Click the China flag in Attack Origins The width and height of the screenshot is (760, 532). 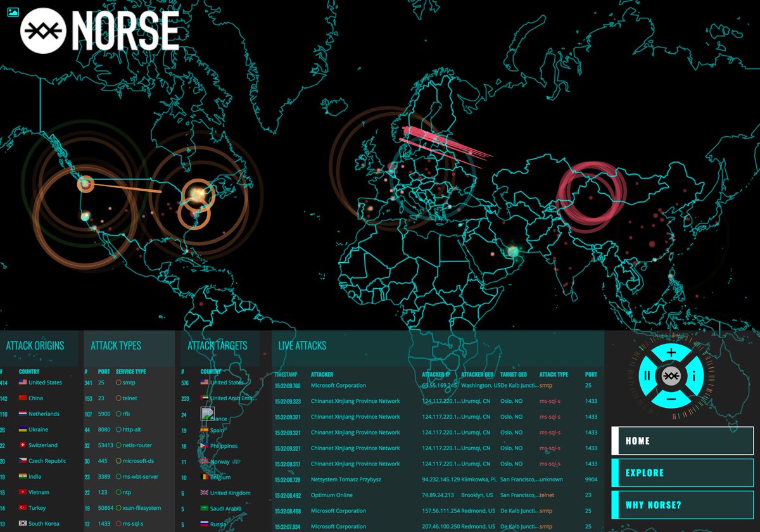tap(23, 398)
